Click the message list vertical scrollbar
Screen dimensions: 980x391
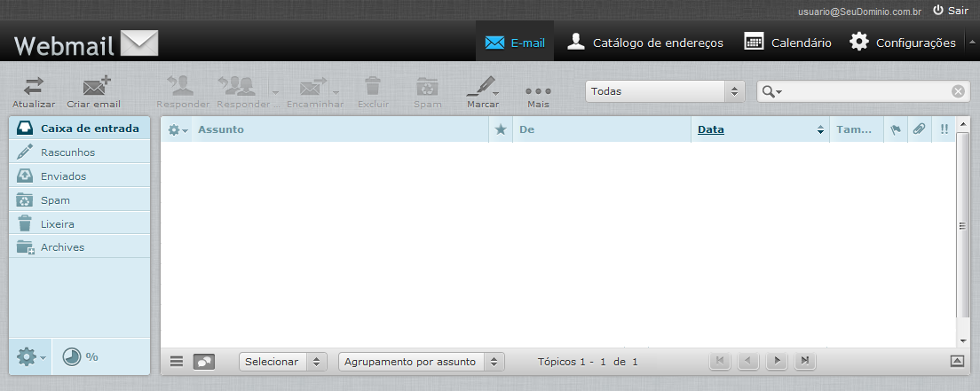click(x=962, y=226)
